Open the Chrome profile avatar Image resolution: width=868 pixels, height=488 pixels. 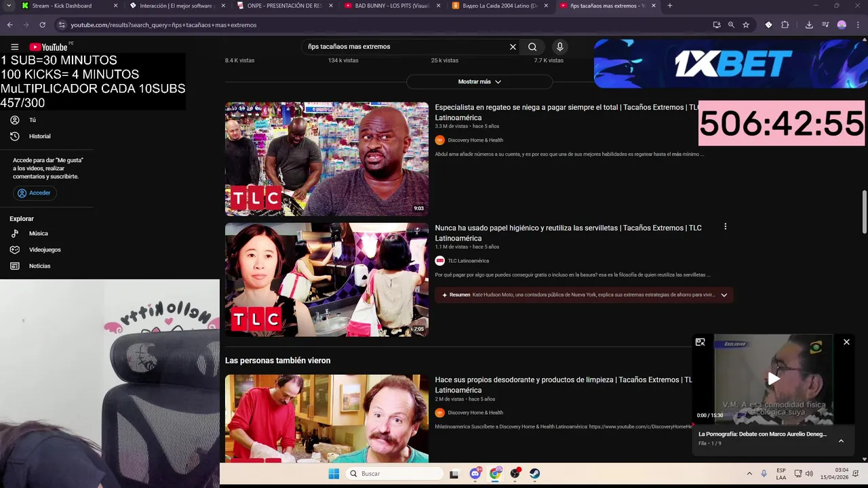click(x=842, y=24)
